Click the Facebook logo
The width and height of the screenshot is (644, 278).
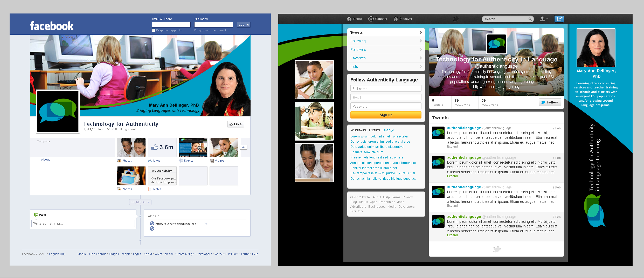click(x=52, y=26)
